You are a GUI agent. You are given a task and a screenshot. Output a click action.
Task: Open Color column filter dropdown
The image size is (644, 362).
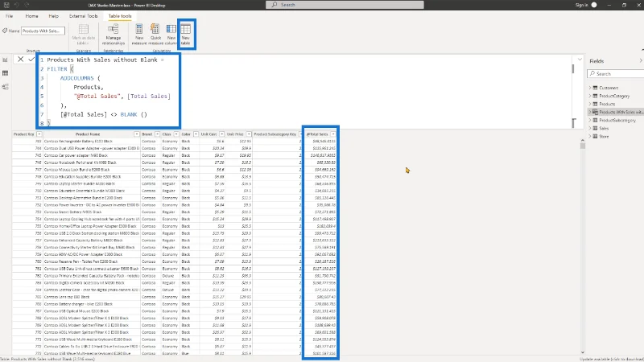point(196,134)
